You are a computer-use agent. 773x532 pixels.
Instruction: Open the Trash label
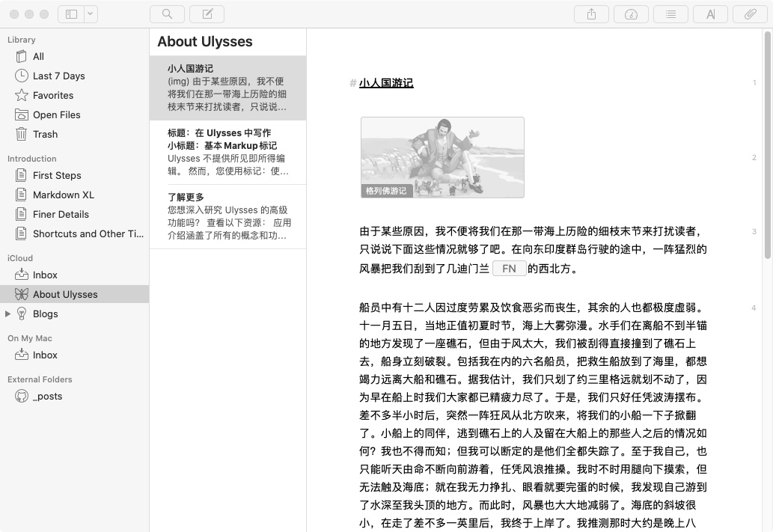pyautogui.click(x=46, y=134)
